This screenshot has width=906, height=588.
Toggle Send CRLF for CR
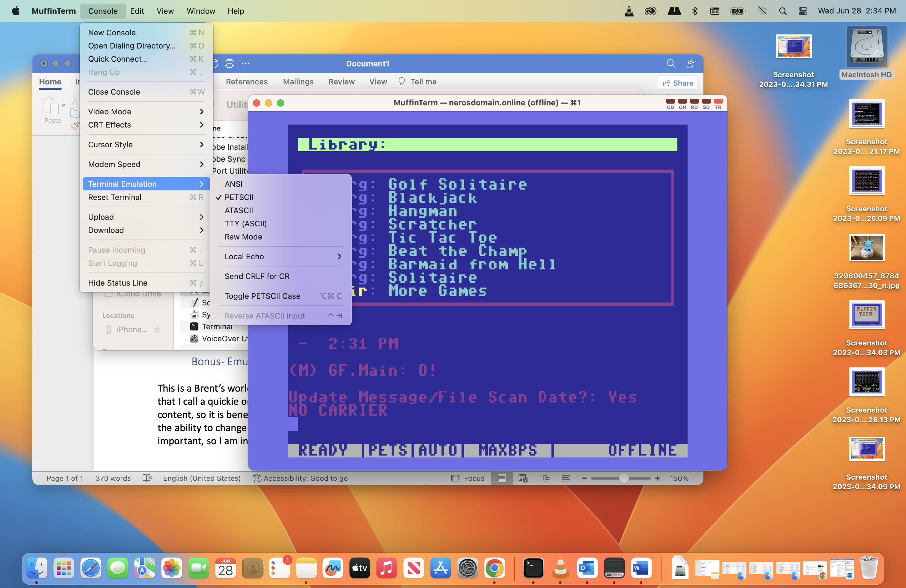coord(281,276)
